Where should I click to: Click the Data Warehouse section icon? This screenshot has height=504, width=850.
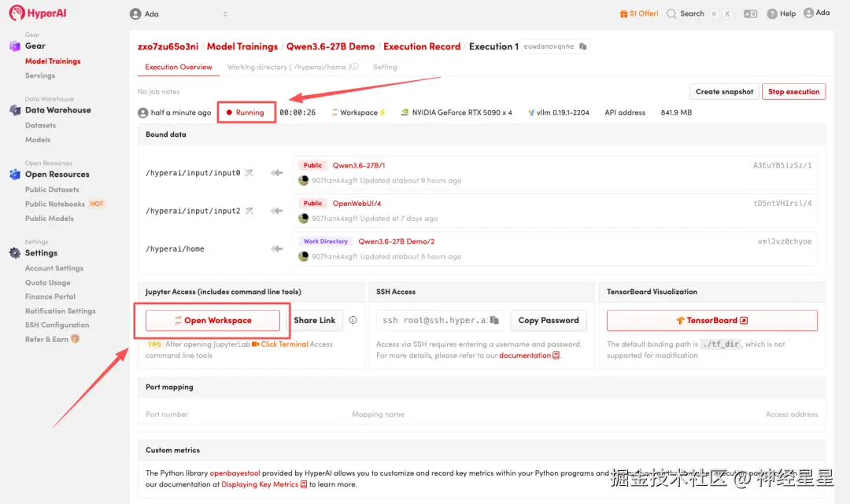point(15,110)
